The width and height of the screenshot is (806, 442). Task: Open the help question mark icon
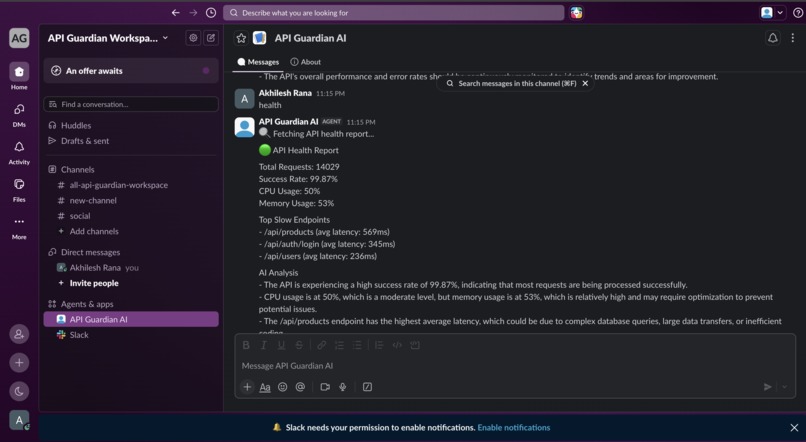(798, 13)
